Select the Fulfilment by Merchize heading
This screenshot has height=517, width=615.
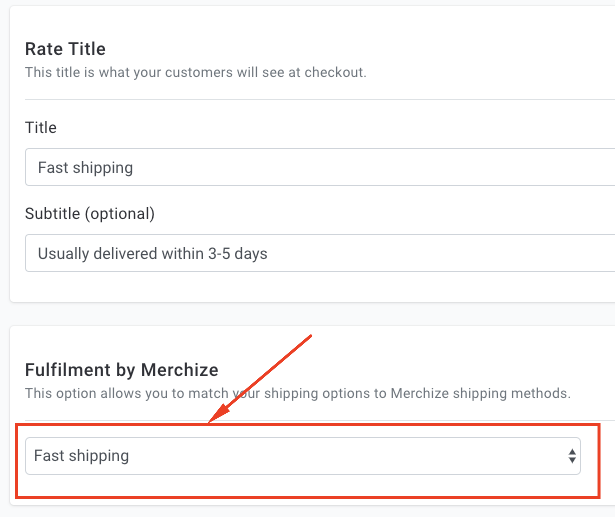coord(122,370)
